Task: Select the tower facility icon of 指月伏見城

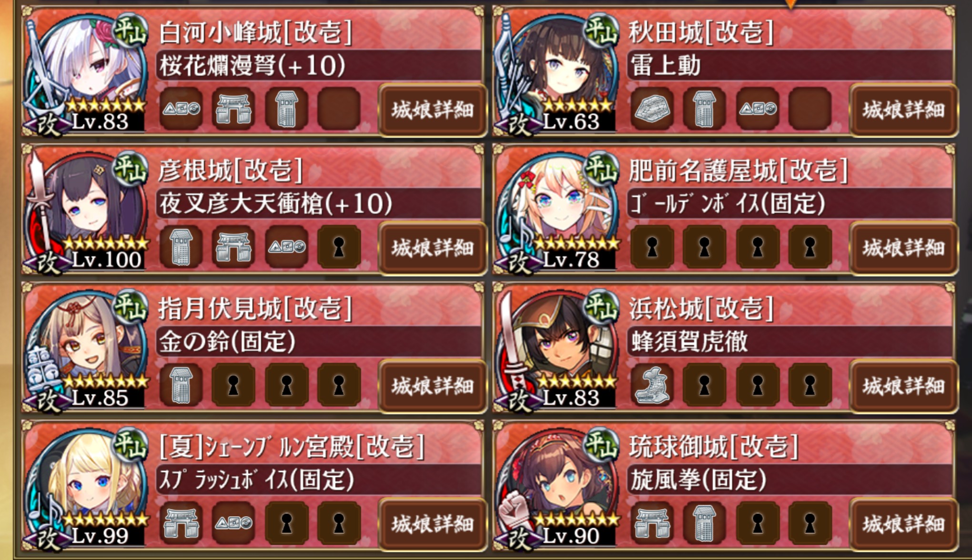Action: (x=181, y=385)
